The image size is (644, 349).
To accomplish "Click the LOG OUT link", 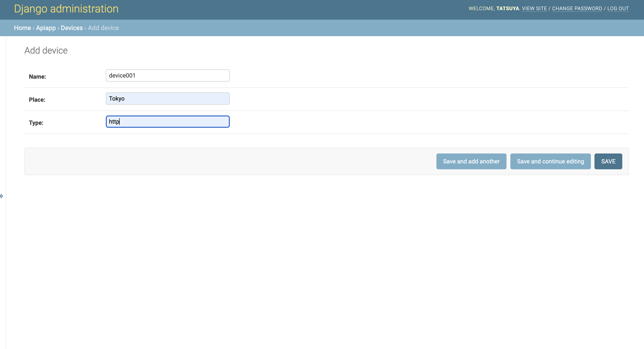I will (618, 9).
